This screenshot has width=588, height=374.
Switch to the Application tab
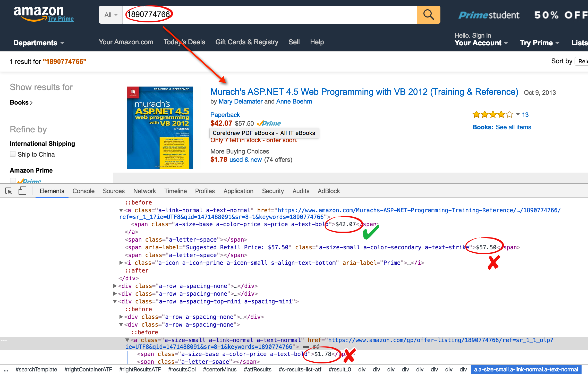[238, 191]
